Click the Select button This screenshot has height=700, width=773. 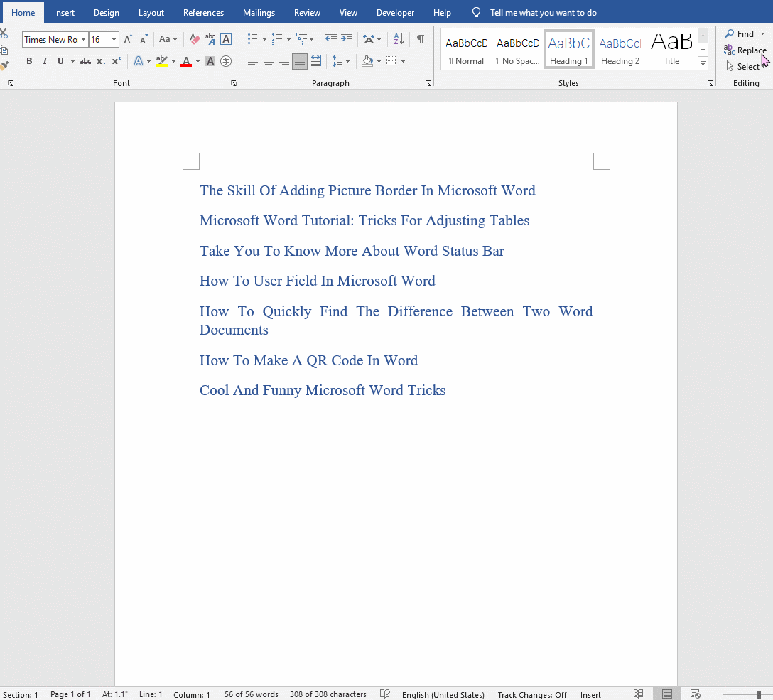[x=743, y=67]
